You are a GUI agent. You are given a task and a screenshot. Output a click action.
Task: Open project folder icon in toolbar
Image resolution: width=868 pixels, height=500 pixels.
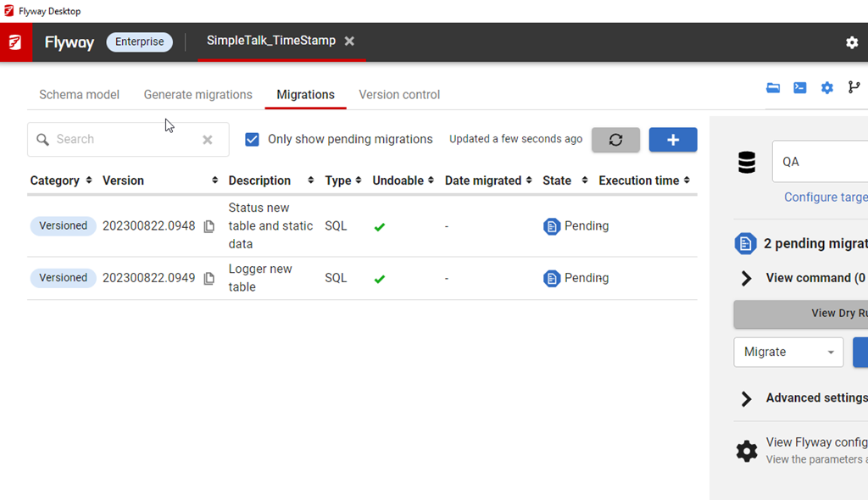773,88
